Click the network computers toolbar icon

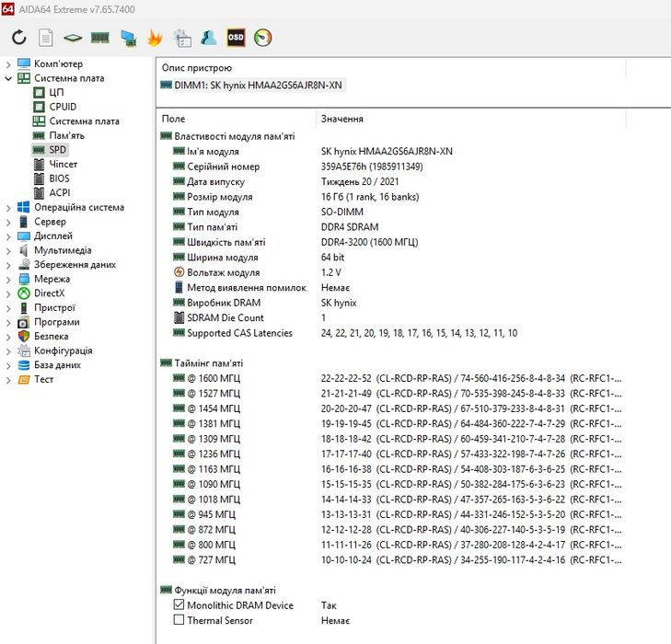coord(128,38)
